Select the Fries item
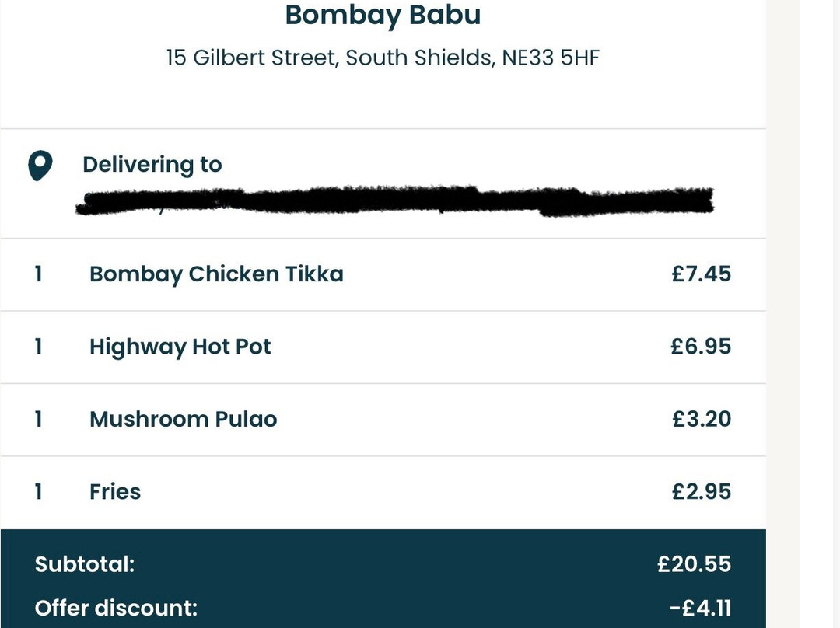840x628 pixels. point(115,491)
